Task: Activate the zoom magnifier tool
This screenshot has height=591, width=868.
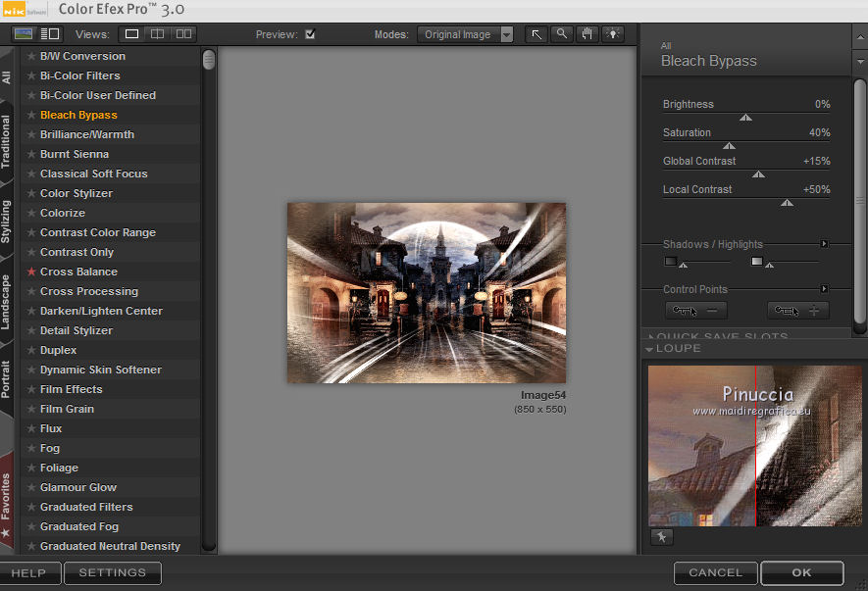Action: [x=562, y=34]
